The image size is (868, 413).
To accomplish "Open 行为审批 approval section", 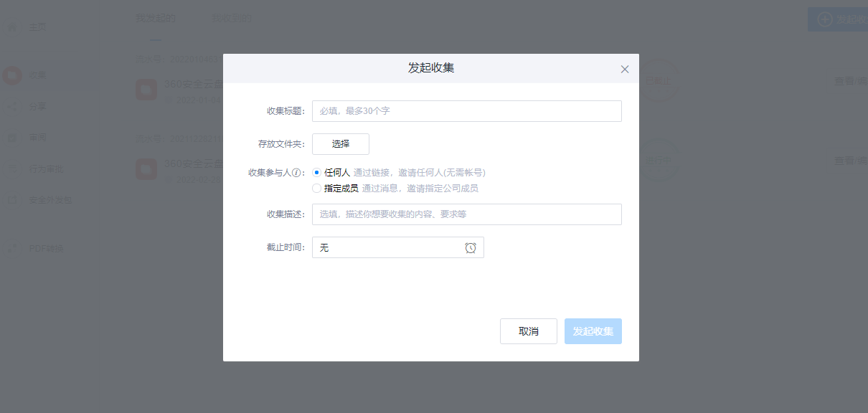I will tap(36, 168).
